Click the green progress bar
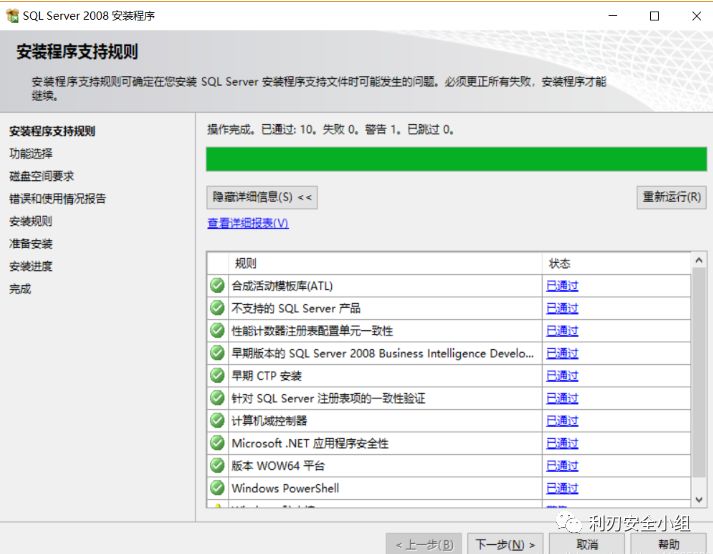The image size is (713, 554). coord(456,159)
